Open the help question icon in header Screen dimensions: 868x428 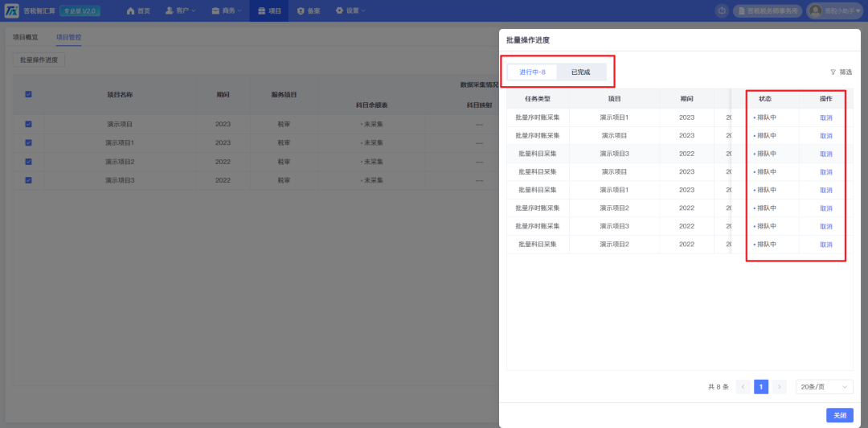[721, 10]
